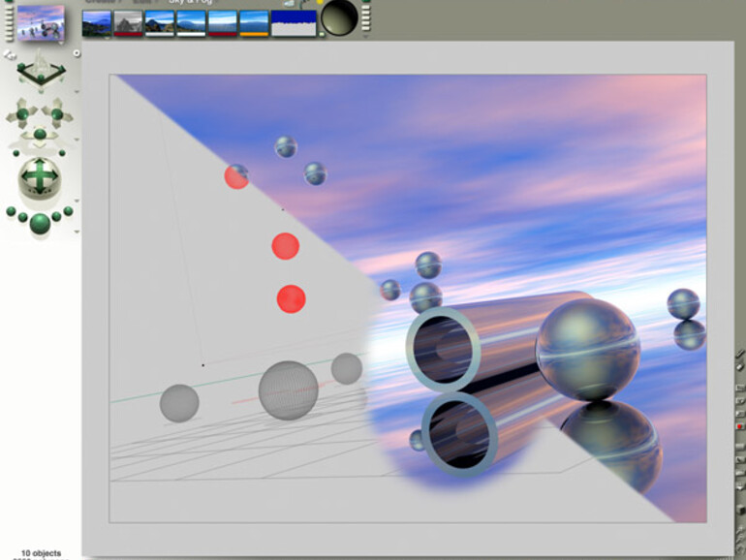Switch to the Sky & Fog palette
This screenshot has height=560, width=746.
190,2
